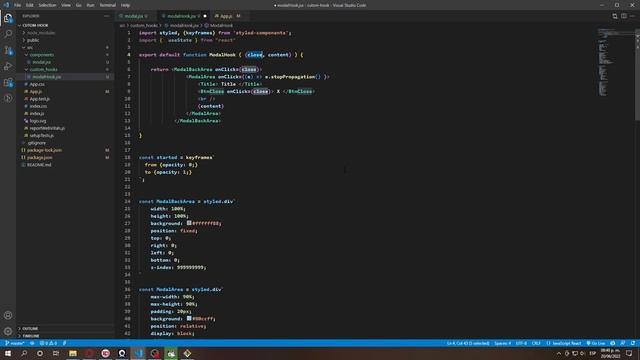Open the Selection menu
Screen dimensions: 640x360
[47, 5]
